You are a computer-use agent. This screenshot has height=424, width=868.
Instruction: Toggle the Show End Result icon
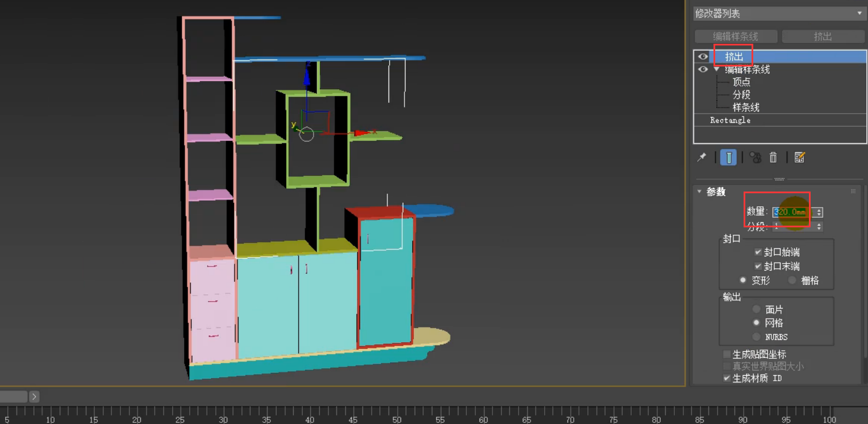(x=728, y=157)
